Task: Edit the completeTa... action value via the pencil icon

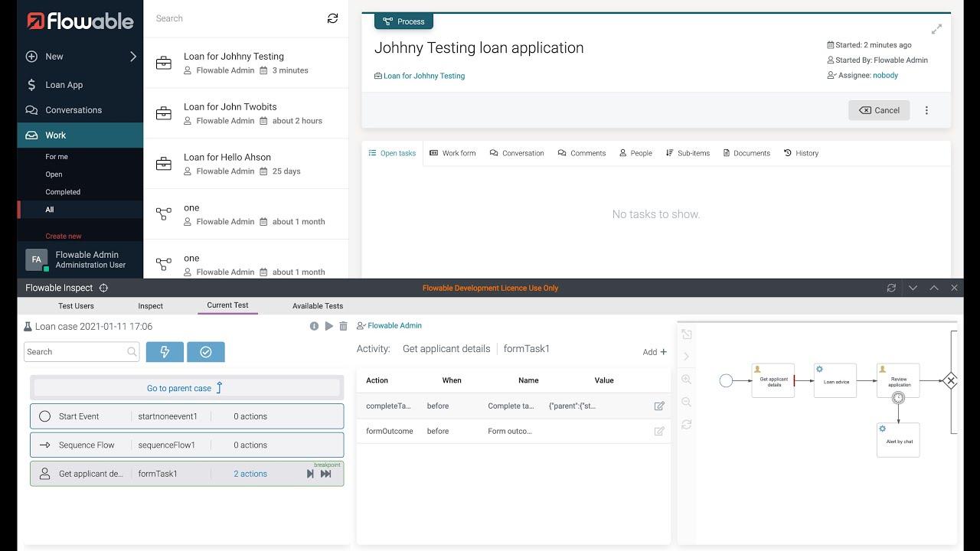Action: [x=659, y=406]
